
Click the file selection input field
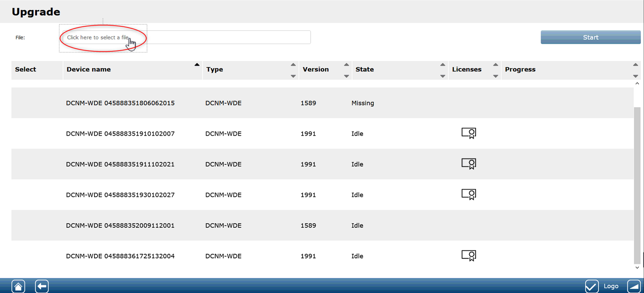(x=186, y=38)
